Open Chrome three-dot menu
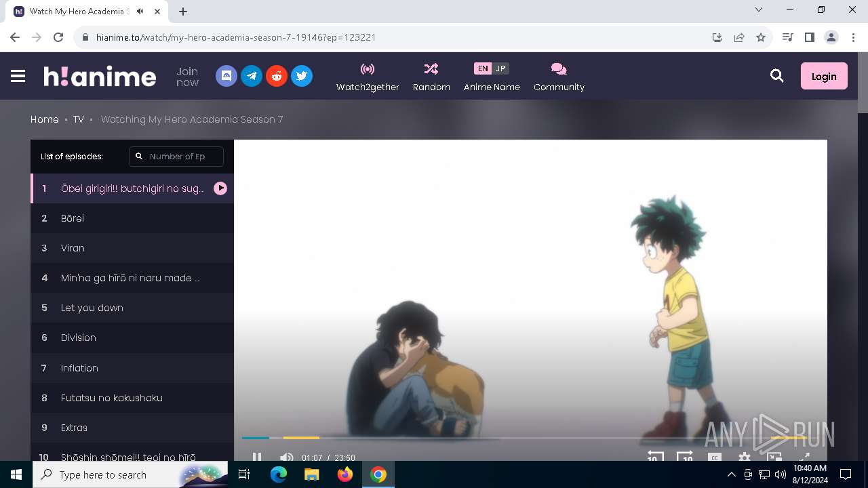This screenshot has width=868, height=488. (x=853, y=37)
